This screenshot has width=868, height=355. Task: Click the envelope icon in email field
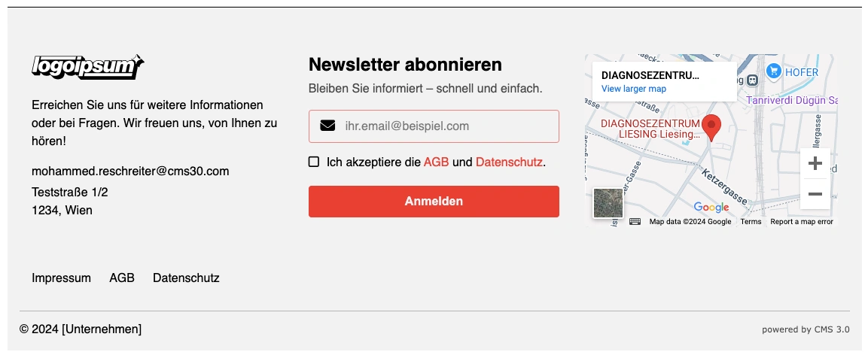[327, 126]
